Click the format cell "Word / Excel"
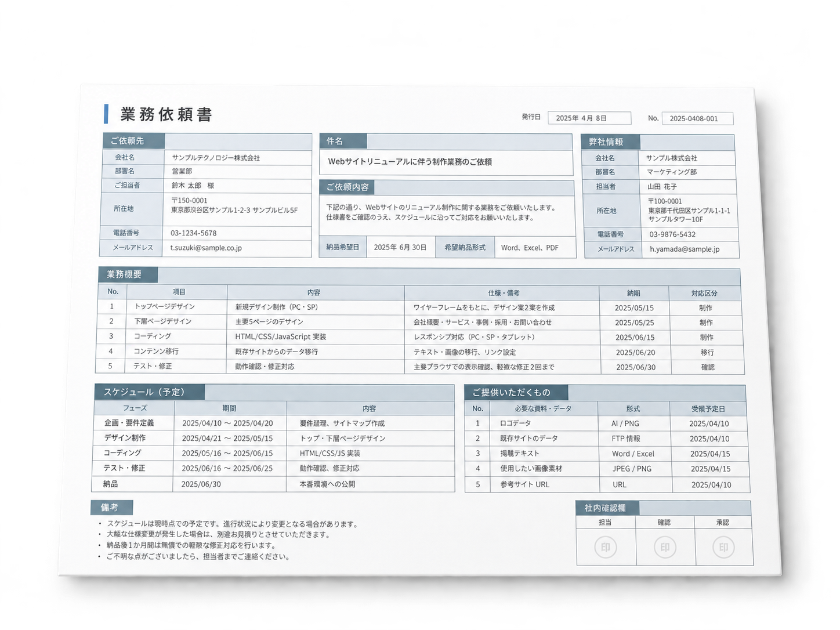Screen dimensions: 840x630 point(633,454)
